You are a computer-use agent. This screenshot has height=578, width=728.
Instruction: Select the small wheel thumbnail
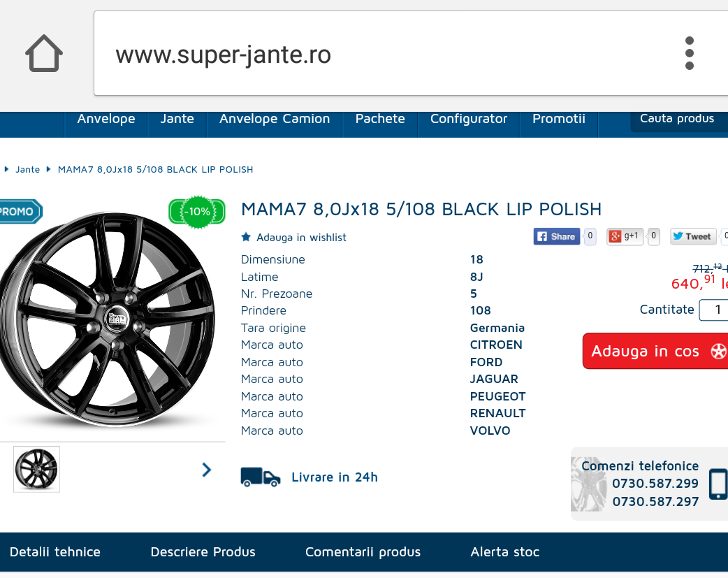[x=36, y=469]
